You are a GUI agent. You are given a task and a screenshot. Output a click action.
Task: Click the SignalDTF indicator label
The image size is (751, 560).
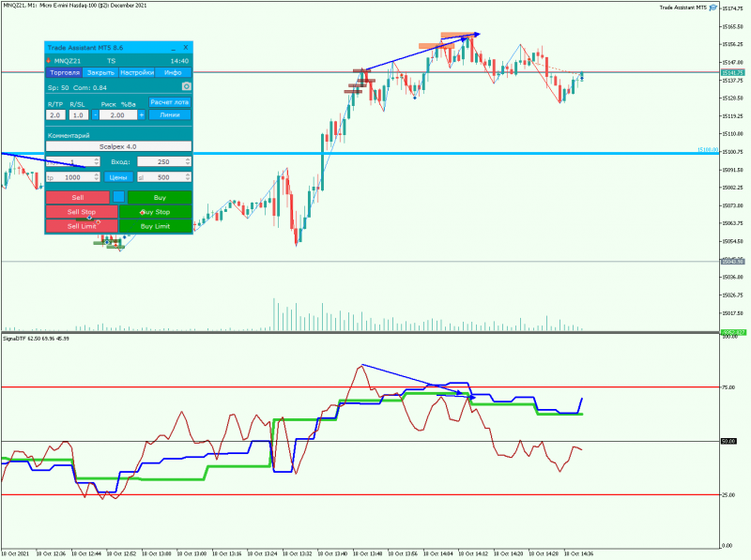[36, 339]
